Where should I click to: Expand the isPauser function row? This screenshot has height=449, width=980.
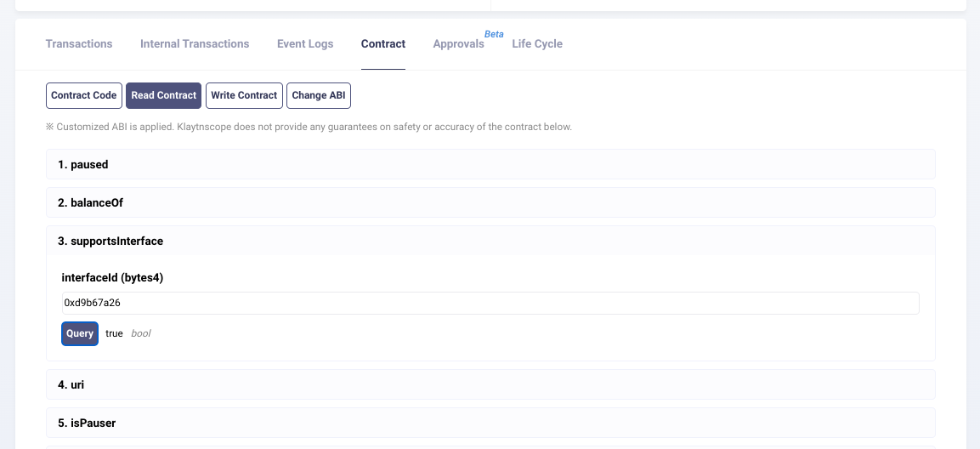[490, 423]
